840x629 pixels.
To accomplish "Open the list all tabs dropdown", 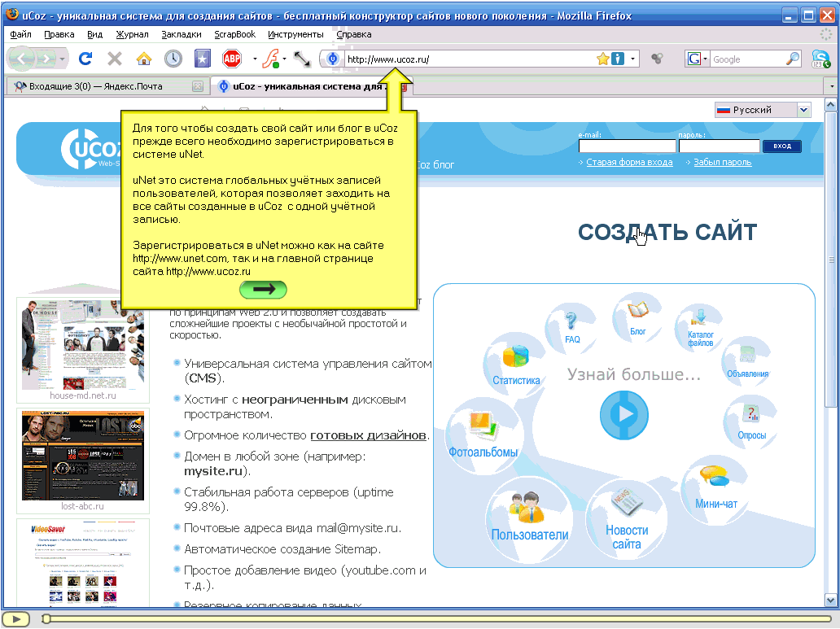I will [x=831, y=85].
